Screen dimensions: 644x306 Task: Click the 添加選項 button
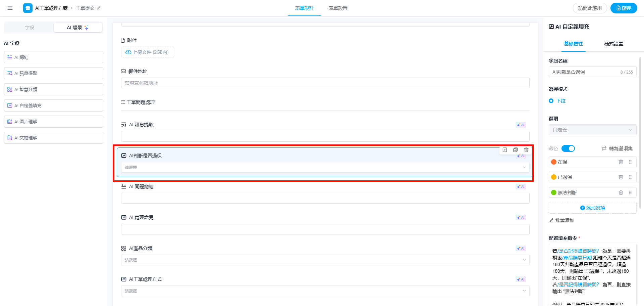point(592,208)
